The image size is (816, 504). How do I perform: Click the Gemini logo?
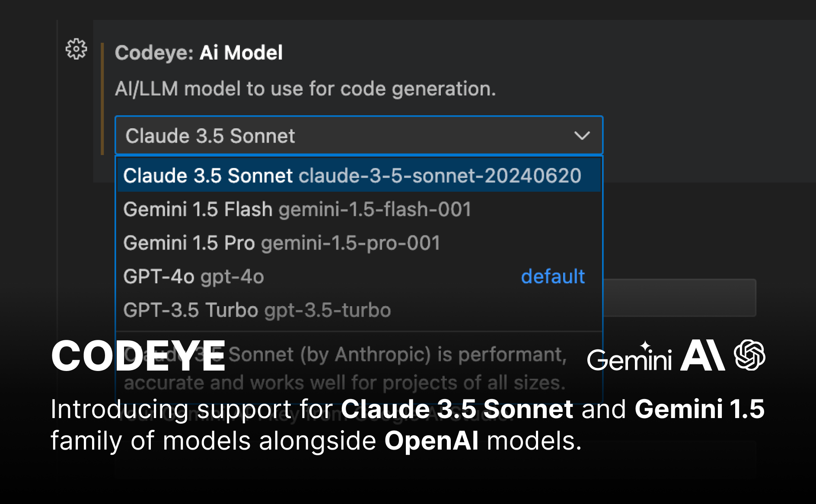(629, 357)
